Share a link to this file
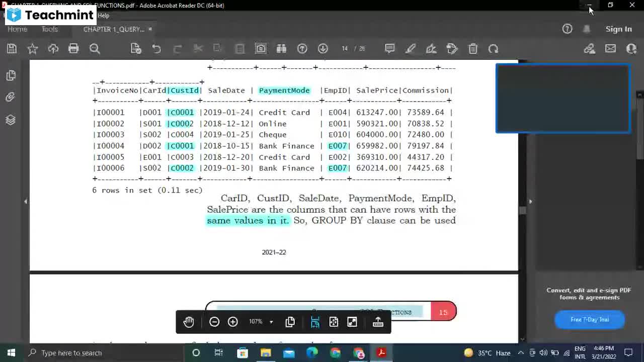This screenshot has width=644, height=362. [x=590, y=49]
